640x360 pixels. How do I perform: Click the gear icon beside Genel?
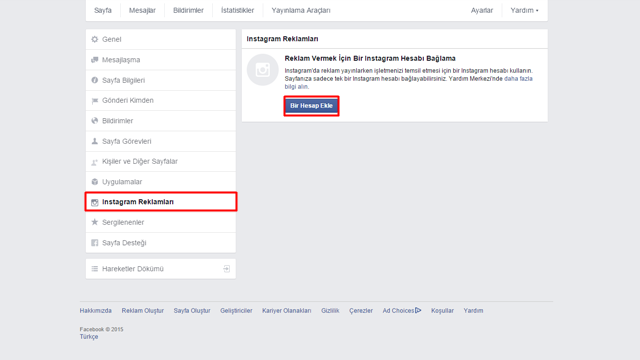tap(95, 39)
